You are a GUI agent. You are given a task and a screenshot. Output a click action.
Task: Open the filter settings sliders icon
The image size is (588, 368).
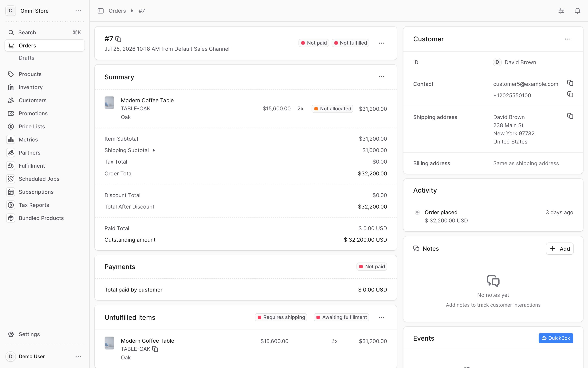[561, 11]
